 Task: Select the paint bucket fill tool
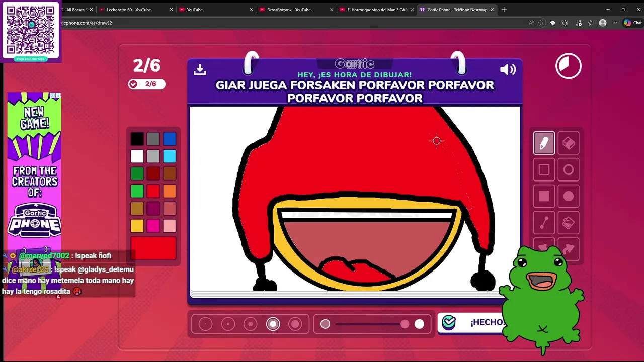pos(569,223)
